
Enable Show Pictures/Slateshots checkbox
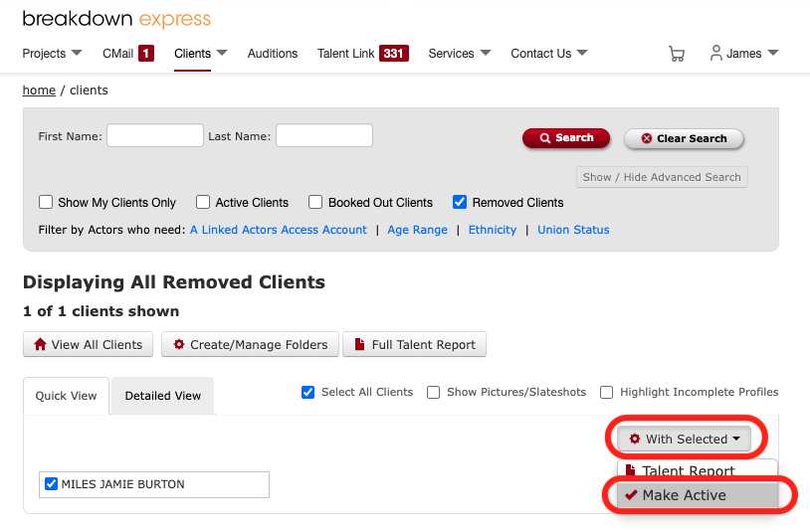pos(434,392)
